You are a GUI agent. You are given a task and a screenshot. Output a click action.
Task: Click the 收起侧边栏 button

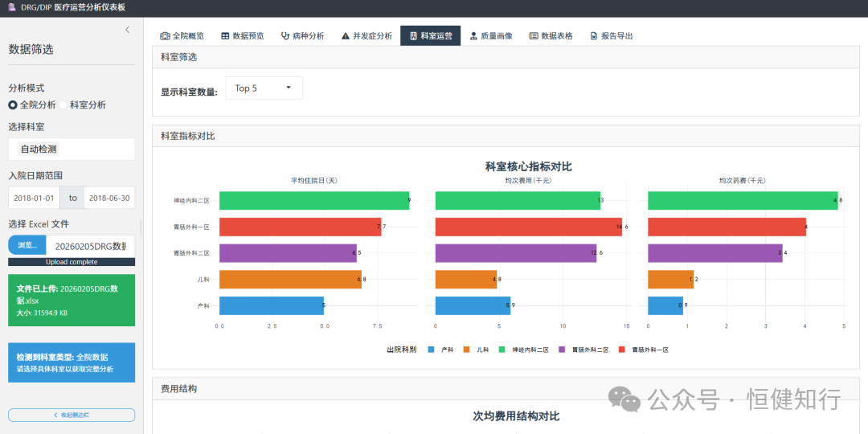72,416
